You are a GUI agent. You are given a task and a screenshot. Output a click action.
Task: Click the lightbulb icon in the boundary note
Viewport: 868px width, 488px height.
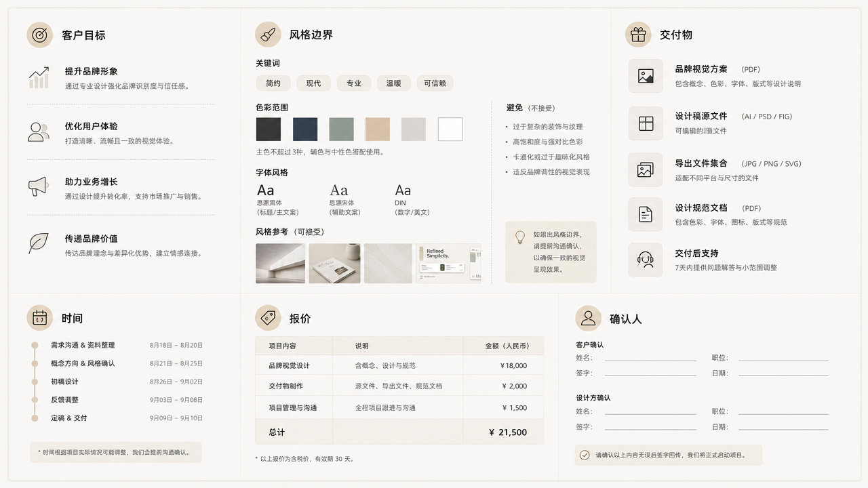[520, 237]
